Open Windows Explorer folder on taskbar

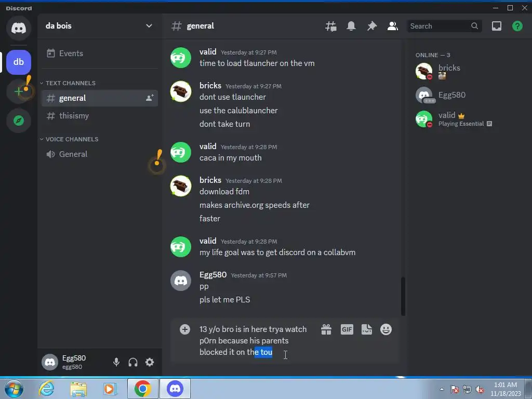click(78, 389)
